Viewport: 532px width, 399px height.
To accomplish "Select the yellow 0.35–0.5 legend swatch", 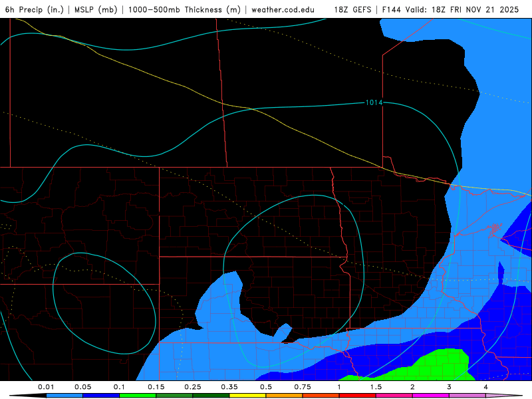I will (247, 396).
